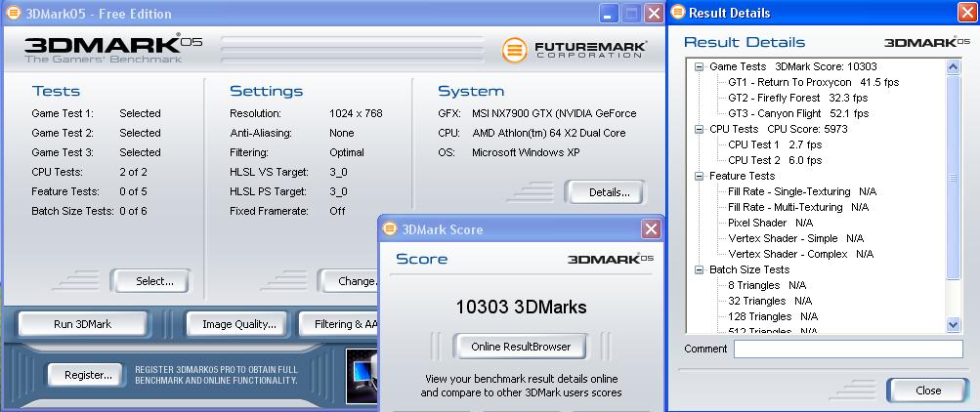Image resolution: width=980 pixels, height=412 pixels.
Task: Select the CPU Test 2 row
Action: pos(775,160)
